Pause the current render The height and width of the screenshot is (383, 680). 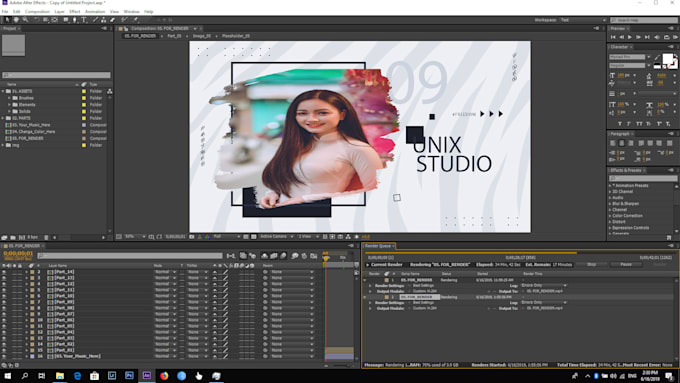tap(626, 265)
